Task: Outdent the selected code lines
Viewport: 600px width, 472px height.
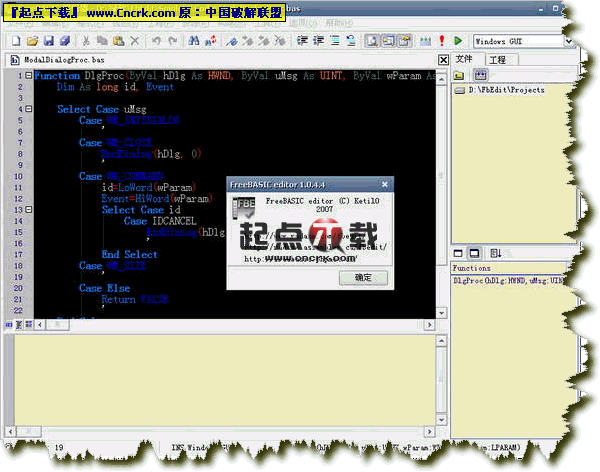Action: [x=318, y=41]
